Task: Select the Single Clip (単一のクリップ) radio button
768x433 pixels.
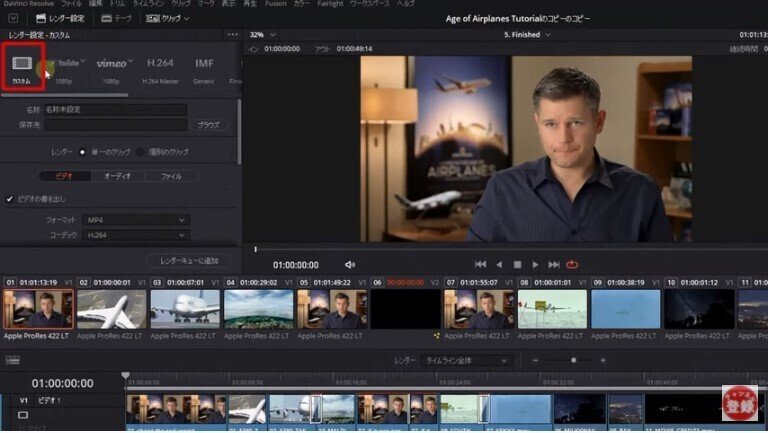Action: coord(82,152)
